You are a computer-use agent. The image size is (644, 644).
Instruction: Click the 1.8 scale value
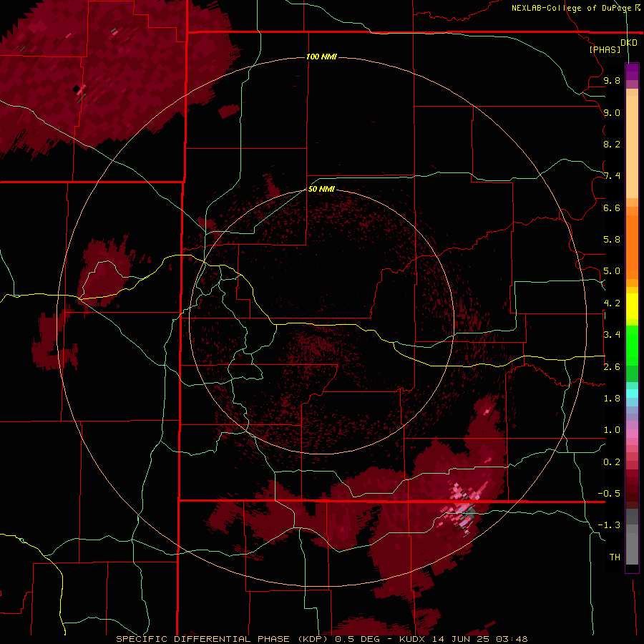(612, 399)
